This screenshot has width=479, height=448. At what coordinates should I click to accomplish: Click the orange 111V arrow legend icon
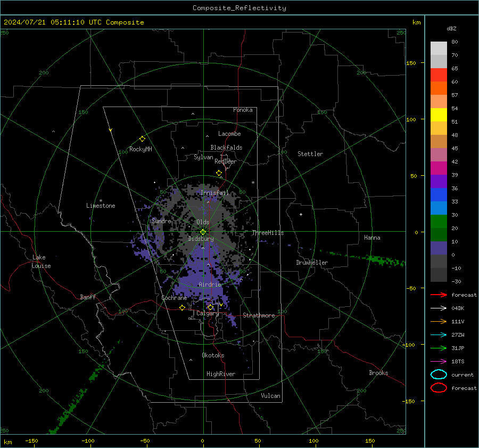tap(439, 321)
